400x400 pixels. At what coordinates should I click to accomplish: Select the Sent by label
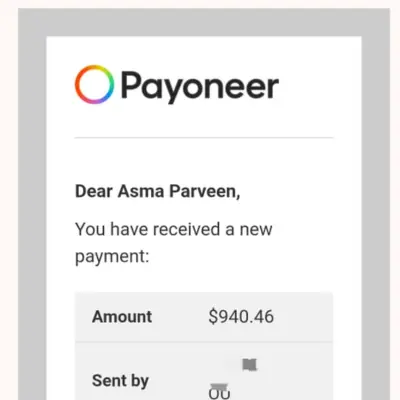pyautogui.click(x=120, y=381)
